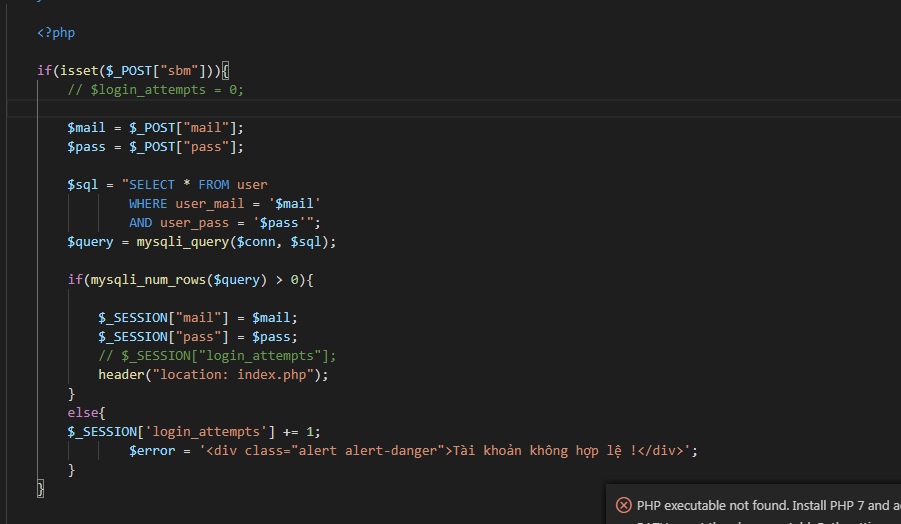Image resolution: width=901 pixels, height=524 pixels.
Task: Click the empty highlighted line below the comment
Action: pyautogui.click(x=300, y=109)
